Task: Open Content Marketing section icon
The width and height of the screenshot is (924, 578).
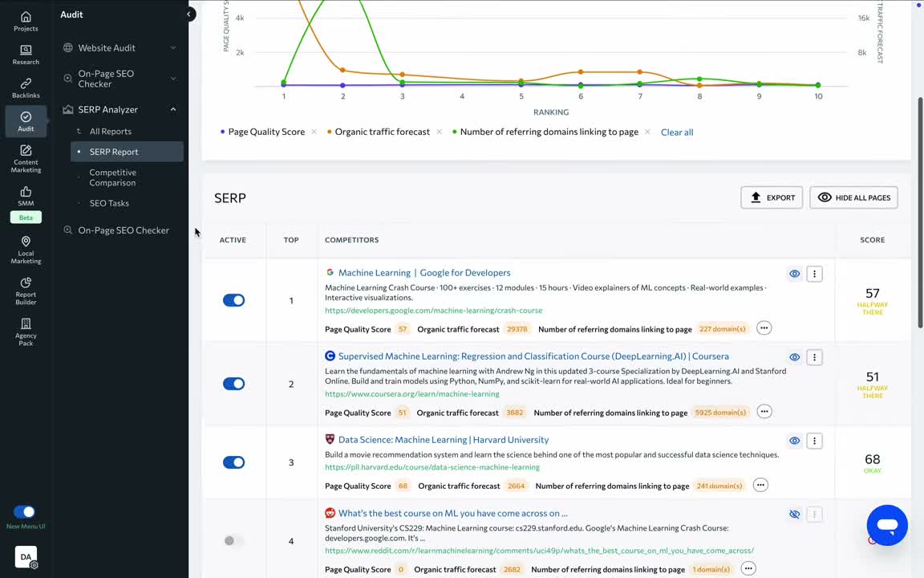Action: 26,159
